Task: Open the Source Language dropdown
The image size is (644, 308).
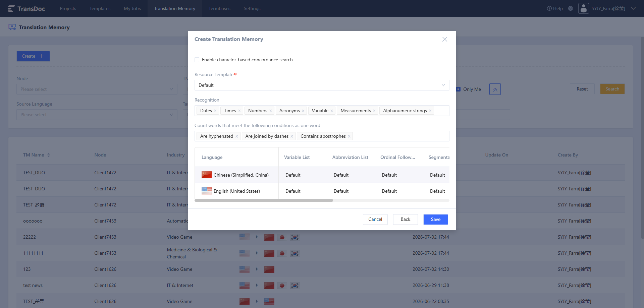Action: 97,115
